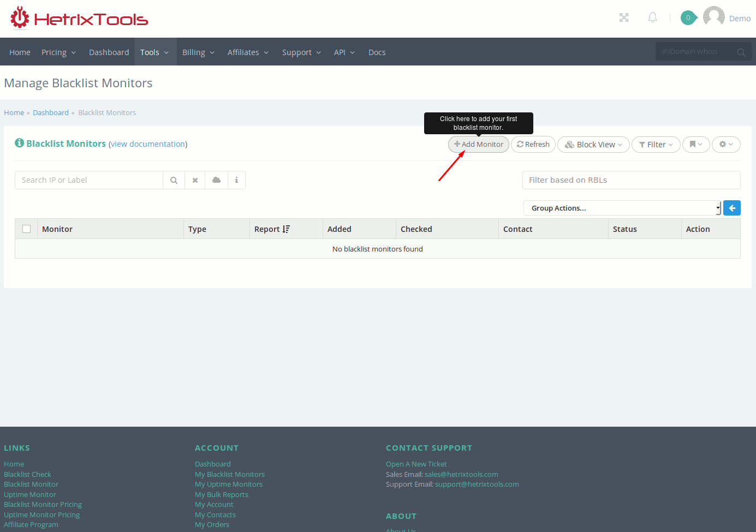This screenshot has width=756, height=532.
Task: Open the Filter dropdown
Action: (656, 145)
